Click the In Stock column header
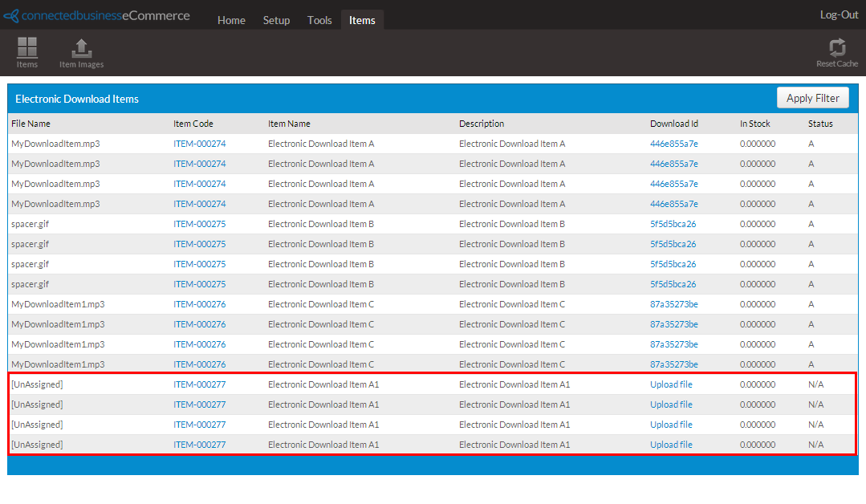The width and height of the screenshot is (866, 504). click(754, 124)
